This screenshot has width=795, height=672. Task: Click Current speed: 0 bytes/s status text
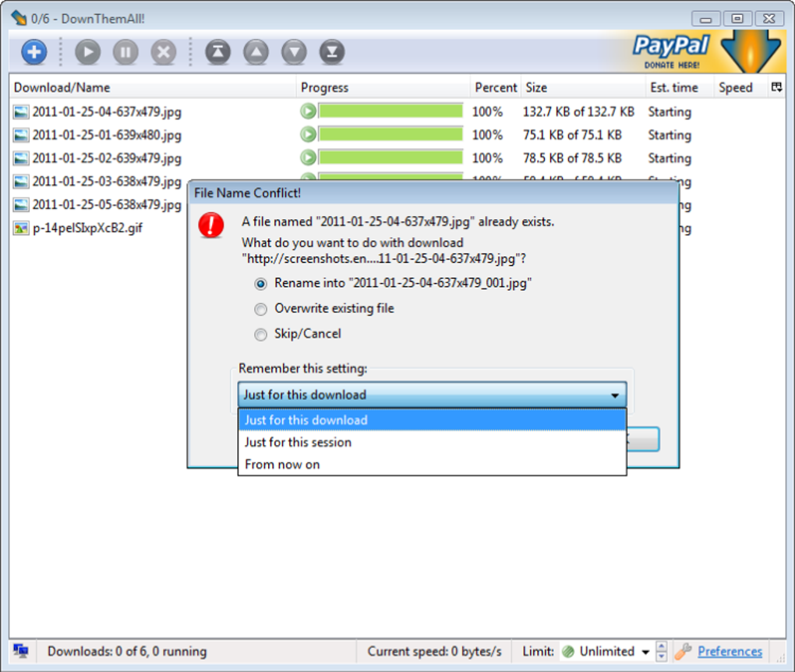click(x=434, y=651)
